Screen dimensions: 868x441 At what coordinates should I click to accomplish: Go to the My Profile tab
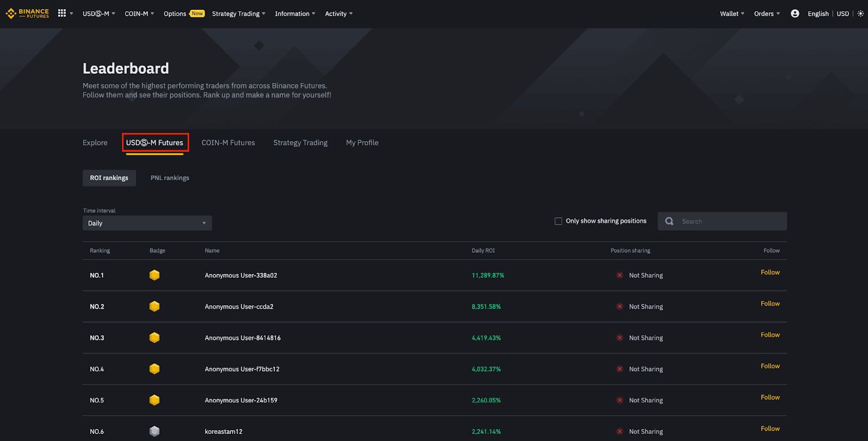pyautogui.click(x=362, y=143)
